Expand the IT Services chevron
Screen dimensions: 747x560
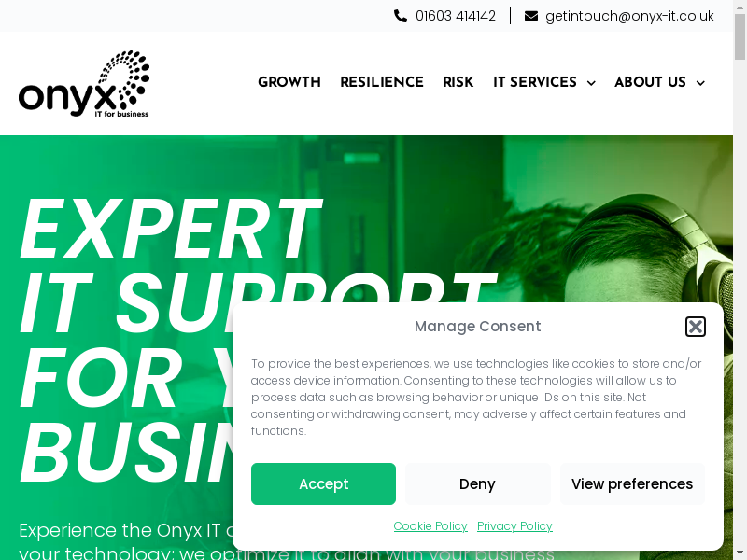(x=591, y=83)
